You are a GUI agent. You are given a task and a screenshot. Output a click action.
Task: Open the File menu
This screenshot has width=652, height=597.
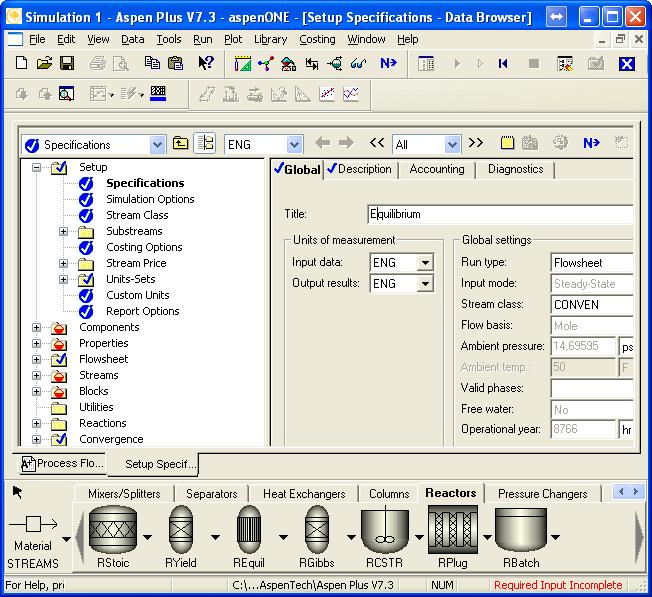pos(37,39)
